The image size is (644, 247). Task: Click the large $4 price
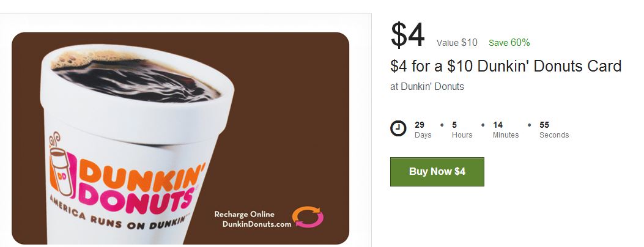(407, 35)
